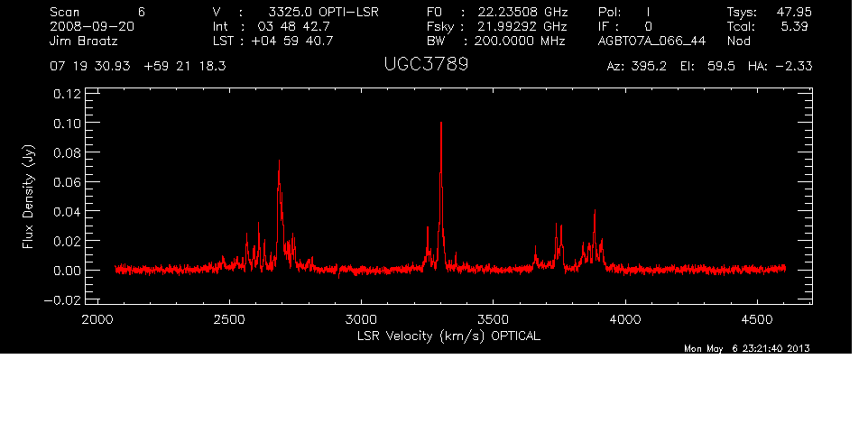Image resolution: width=868 pixels, height=442 pixels.
Task: Click the Flux Density (Jy) axis label
Action: coord(28,197)
